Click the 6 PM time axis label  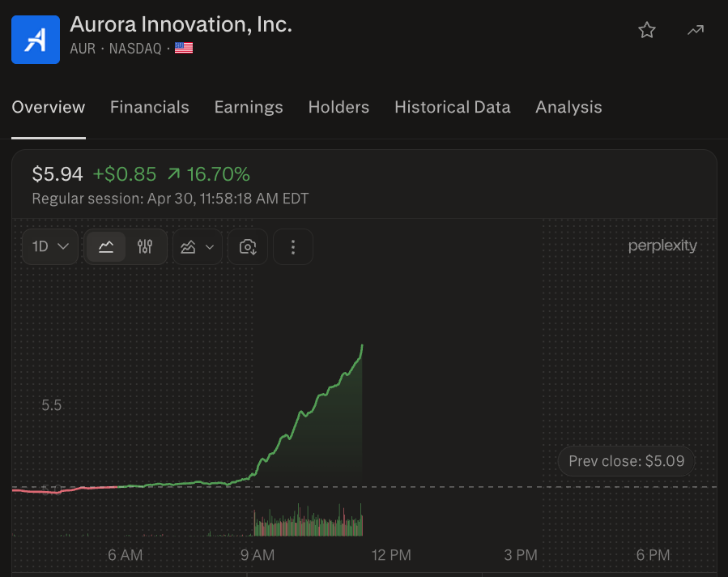tap(653, 554)
